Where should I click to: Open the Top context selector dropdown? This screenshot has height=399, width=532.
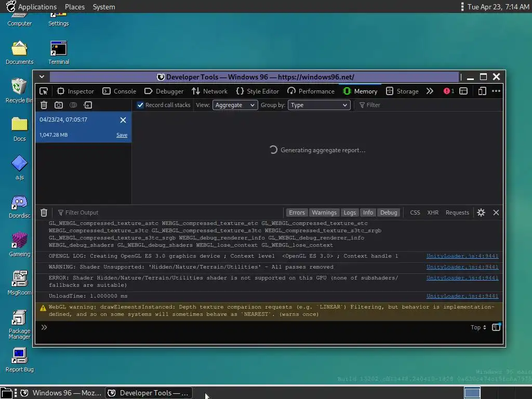tap(478, 327)
